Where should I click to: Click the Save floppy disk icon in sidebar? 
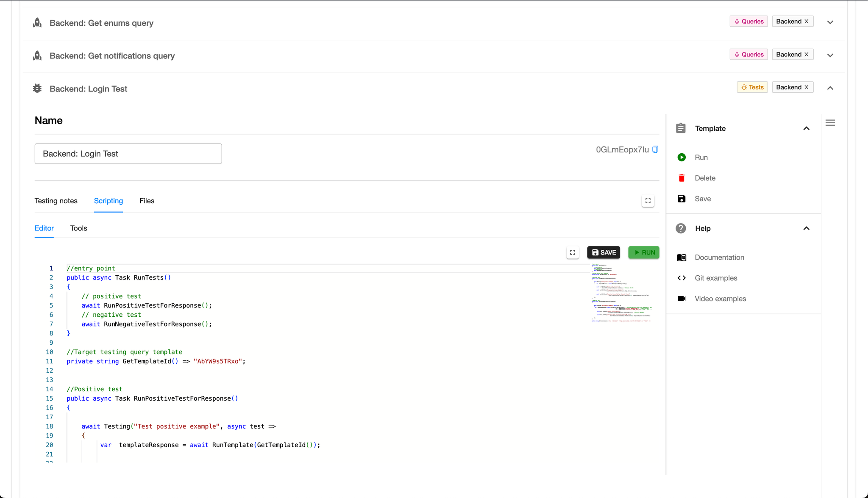pos(682,199)
